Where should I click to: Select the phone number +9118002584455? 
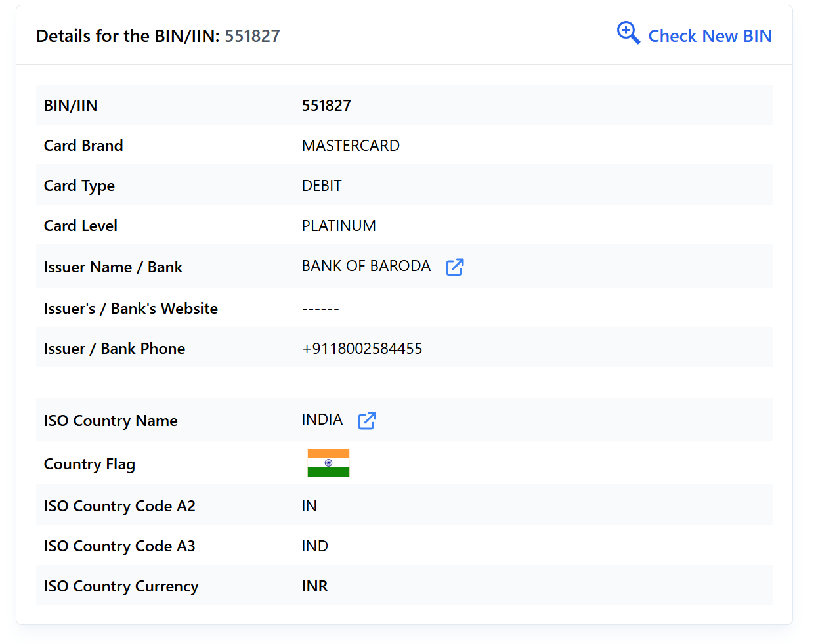coord(362,349)
